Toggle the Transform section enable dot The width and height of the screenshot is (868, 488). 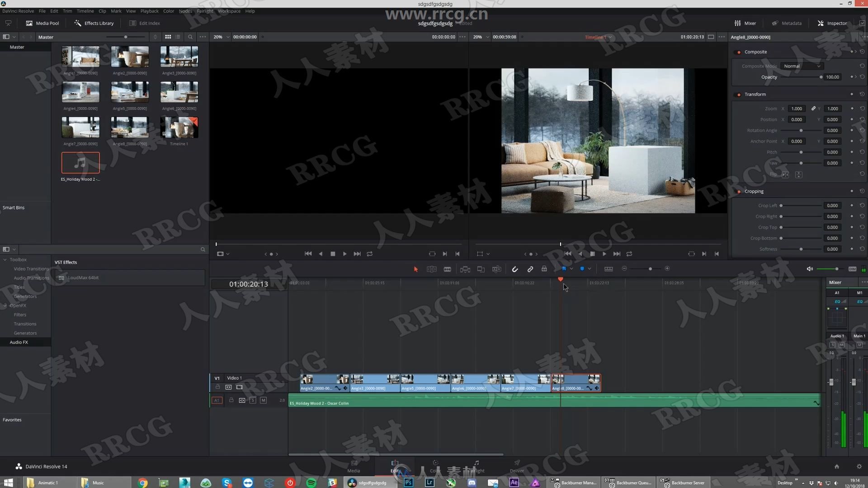tap(739, 94)
